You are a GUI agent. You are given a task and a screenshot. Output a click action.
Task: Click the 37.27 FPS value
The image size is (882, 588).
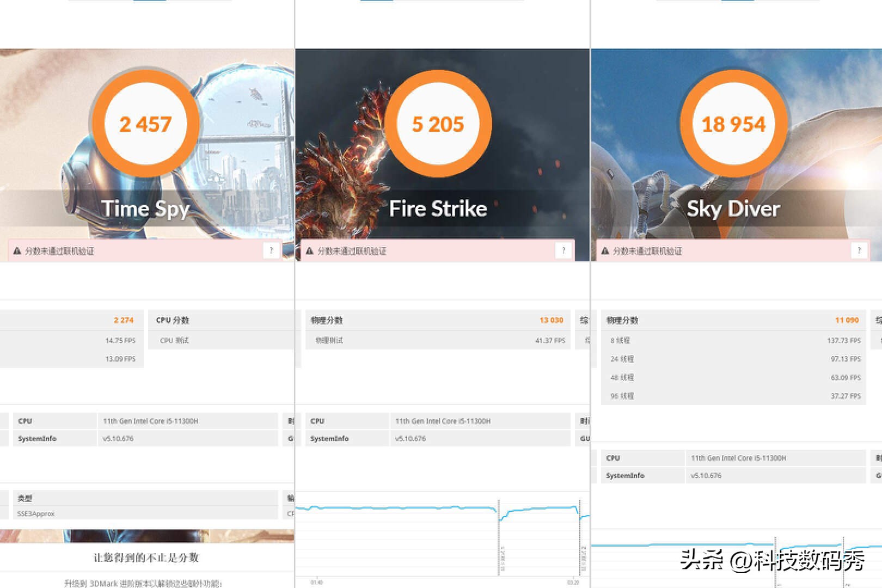(x=846, y=396)
